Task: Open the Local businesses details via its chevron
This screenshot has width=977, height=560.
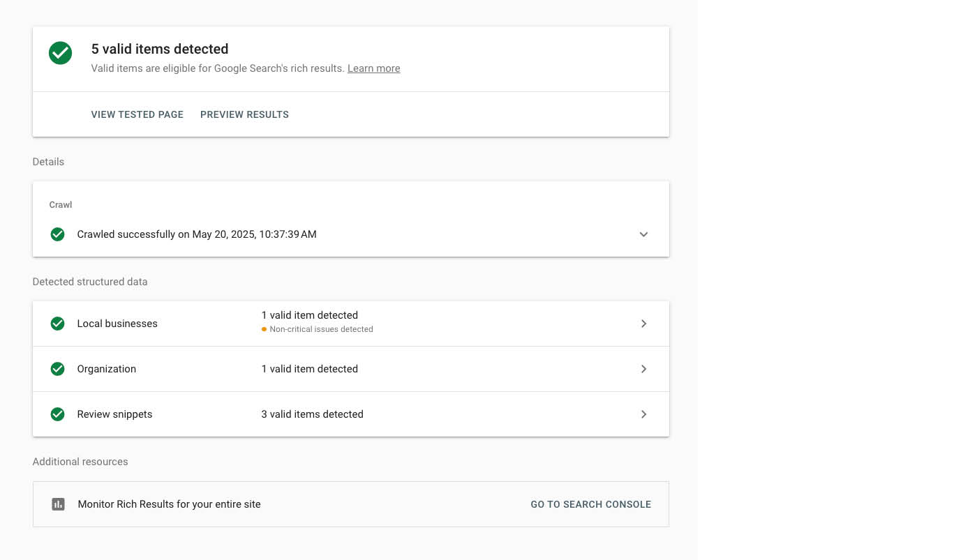Action: coord(643,324)
